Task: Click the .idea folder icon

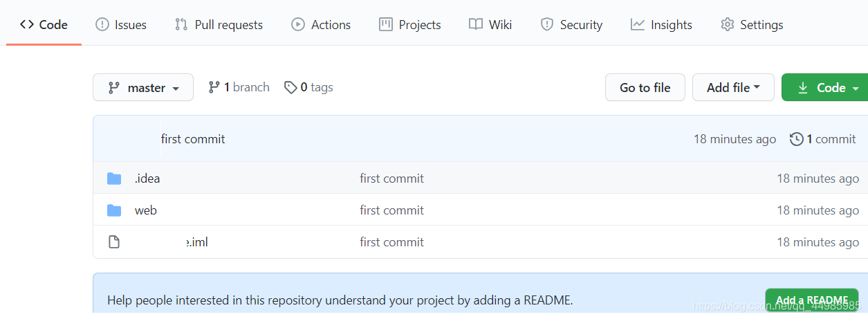Action: click(114, 179)
